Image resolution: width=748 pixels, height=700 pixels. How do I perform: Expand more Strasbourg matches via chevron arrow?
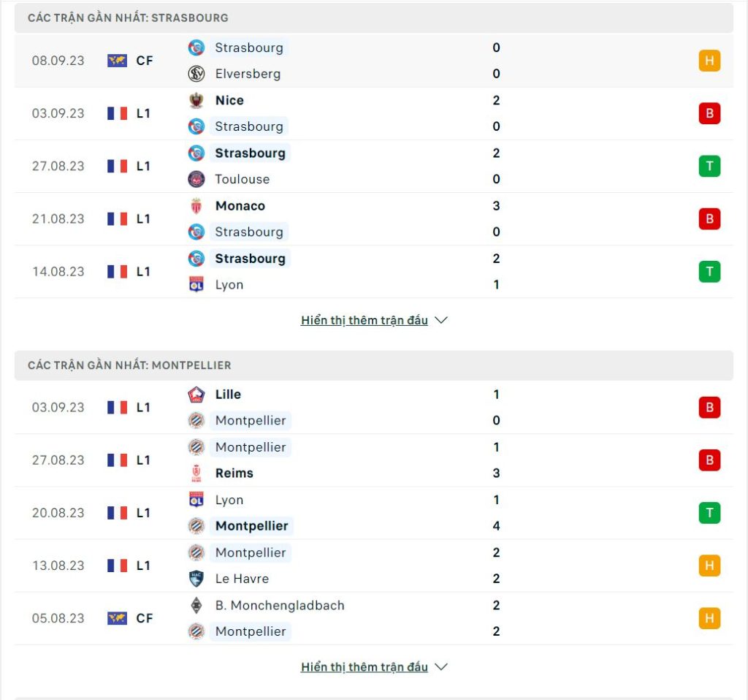(x=441, y=320)
